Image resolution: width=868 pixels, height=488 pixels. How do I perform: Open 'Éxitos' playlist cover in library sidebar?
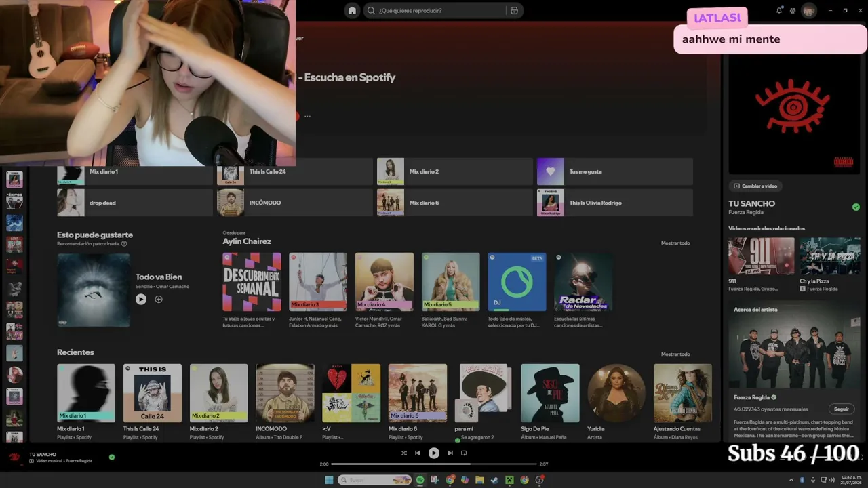pos(14,201)
